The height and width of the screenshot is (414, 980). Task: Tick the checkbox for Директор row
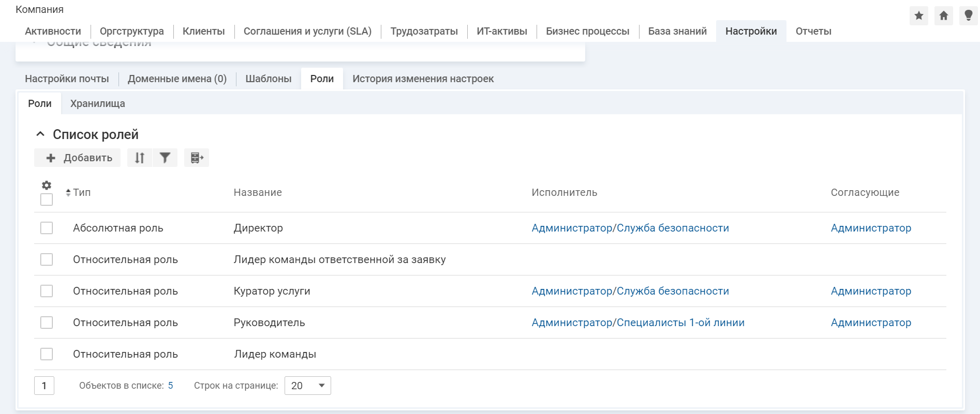point(47,228)
